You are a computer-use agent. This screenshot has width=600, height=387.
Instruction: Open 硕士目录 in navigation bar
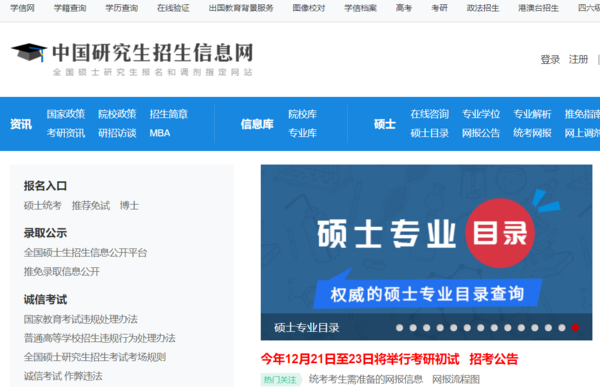click(x=429, y=133)
